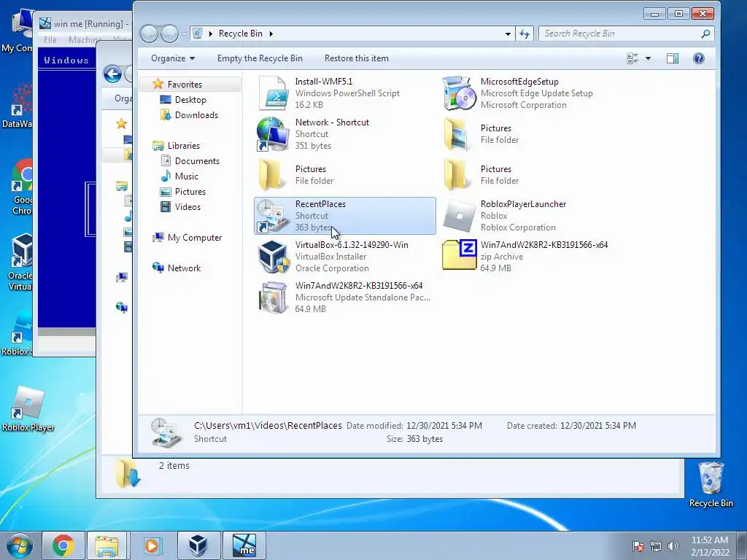Open the view options dropdown arrow
The width and height of the screenshot is (747, 560).
[x=648, y=58]
